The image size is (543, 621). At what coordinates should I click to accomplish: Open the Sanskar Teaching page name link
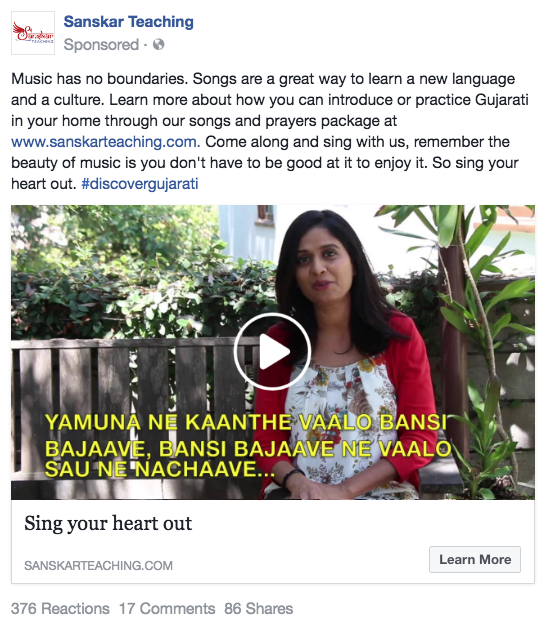coord(128,21)
